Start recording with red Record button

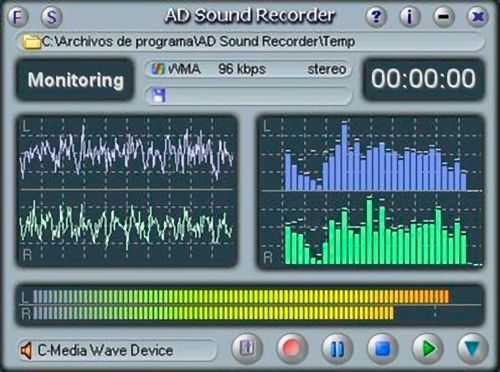tap(292, 349)
